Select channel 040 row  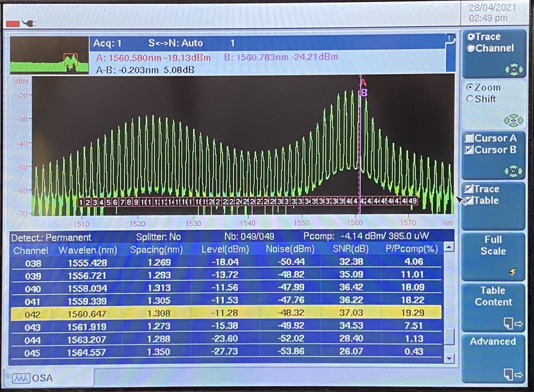pos(226,288)
